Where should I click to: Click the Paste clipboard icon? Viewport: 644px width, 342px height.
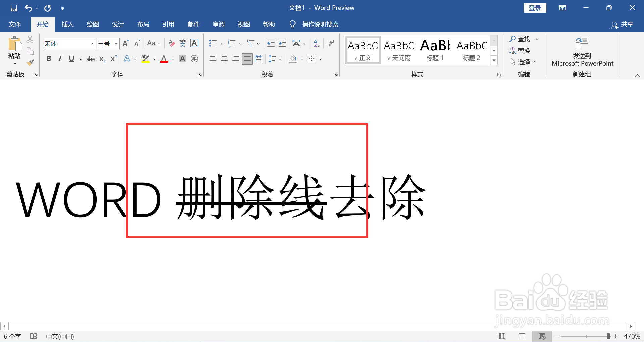(15, 44)
